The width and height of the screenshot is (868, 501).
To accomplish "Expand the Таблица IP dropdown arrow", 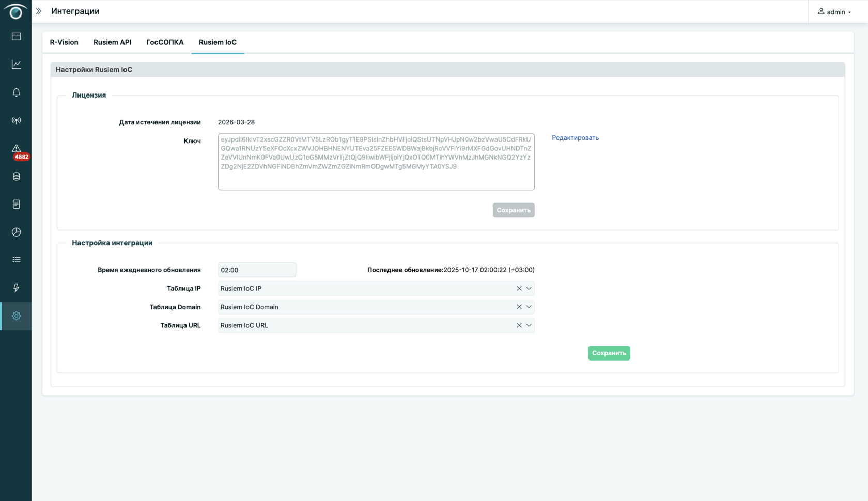I will 529,288.
